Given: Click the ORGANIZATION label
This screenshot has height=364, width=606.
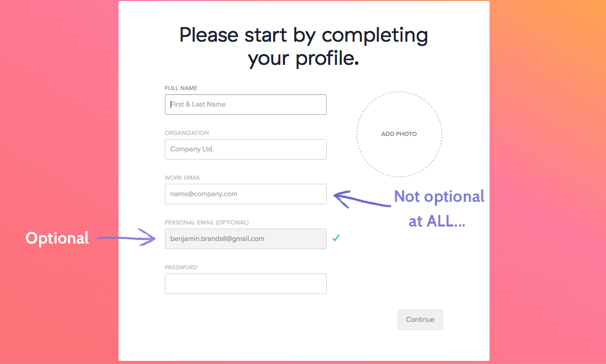Looking at the screenshot, I should coord(187,133).
